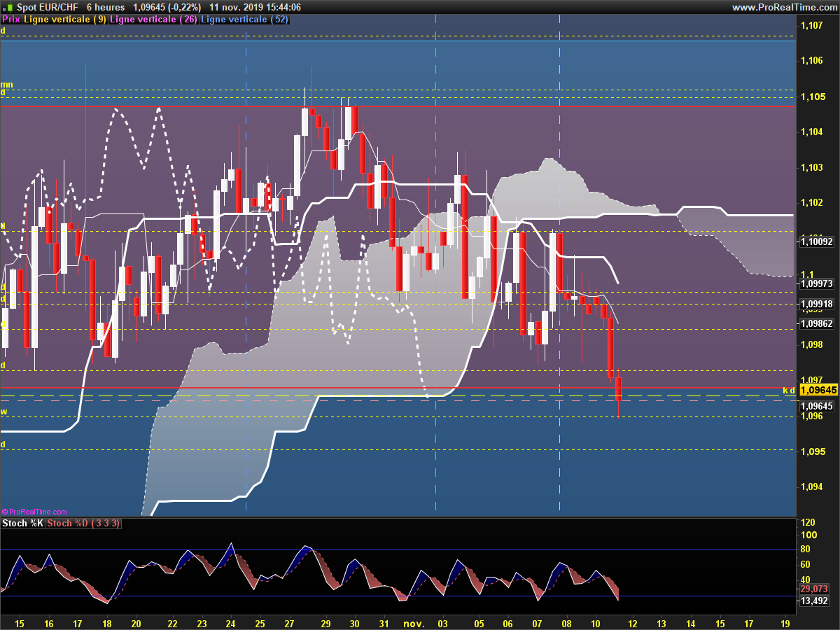This screenshot has height=630, width=840.
Task: Click the ProRealTime.com copyright watermark
Action: [35, 512]
